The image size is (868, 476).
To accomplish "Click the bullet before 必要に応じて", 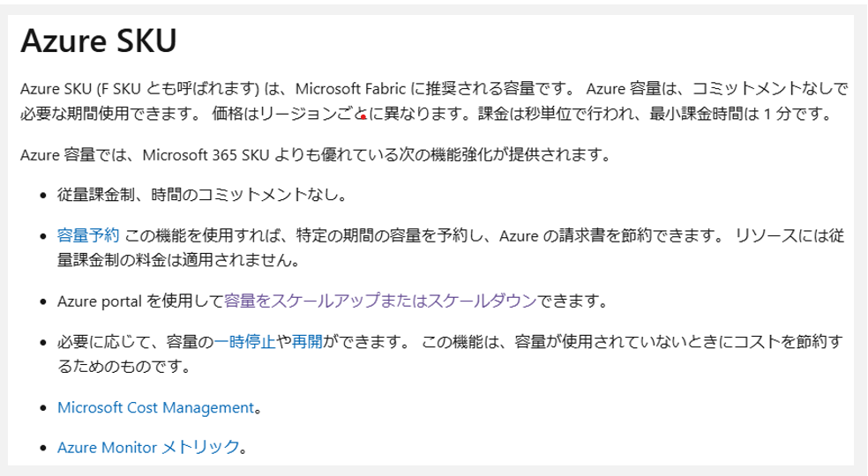I will 43,343.
